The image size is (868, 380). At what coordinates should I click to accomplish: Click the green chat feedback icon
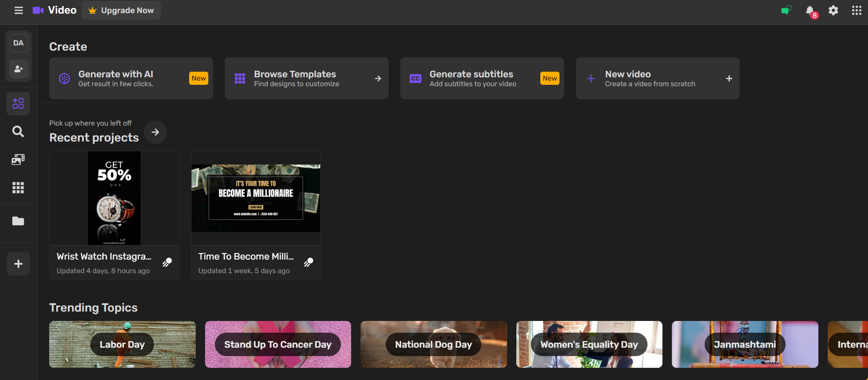coord(786,10)
